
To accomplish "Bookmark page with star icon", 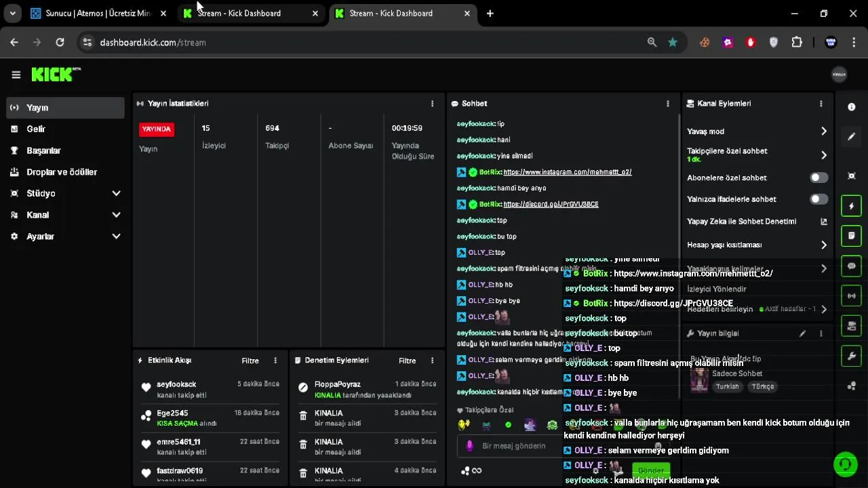I will click(673, 42).
